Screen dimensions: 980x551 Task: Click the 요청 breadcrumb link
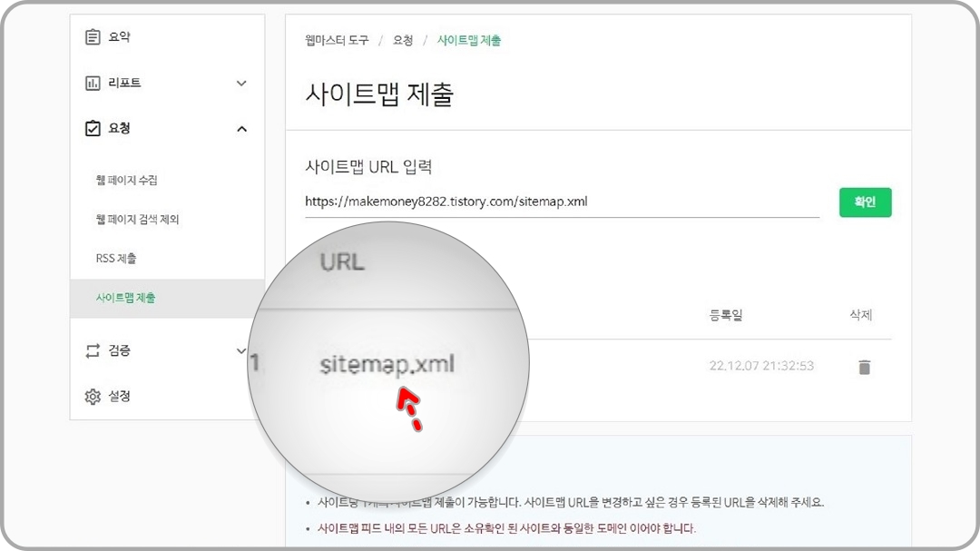point(403,40)
